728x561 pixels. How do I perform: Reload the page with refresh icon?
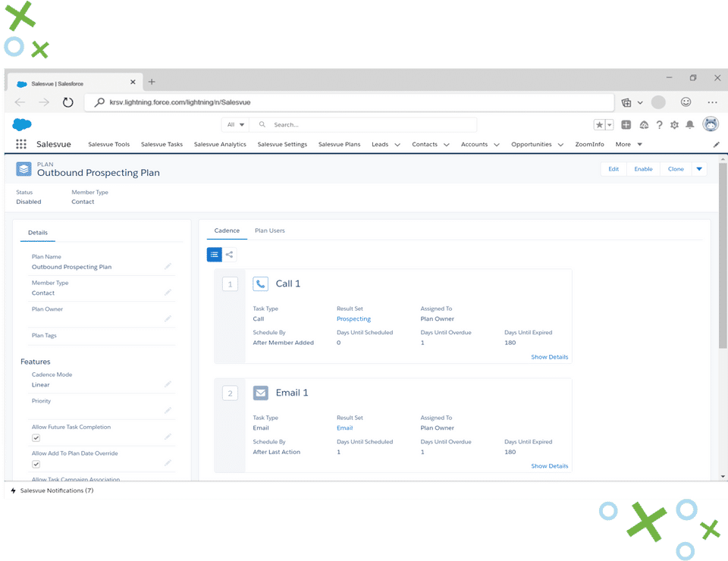67,102
